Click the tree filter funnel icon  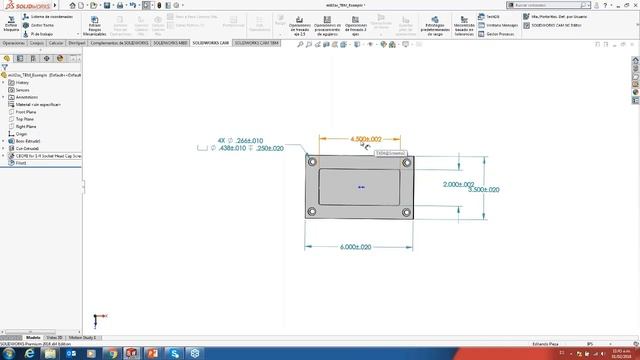coord(4,67)
